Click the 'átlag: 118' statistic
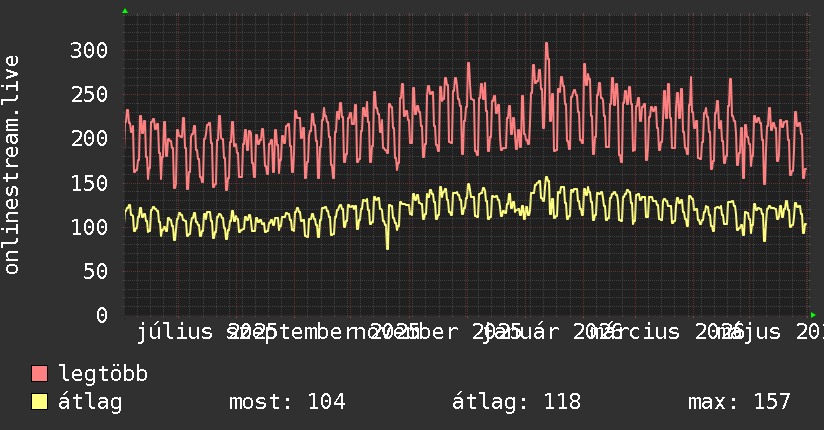The image size is (824, 430). coord(517,402)
